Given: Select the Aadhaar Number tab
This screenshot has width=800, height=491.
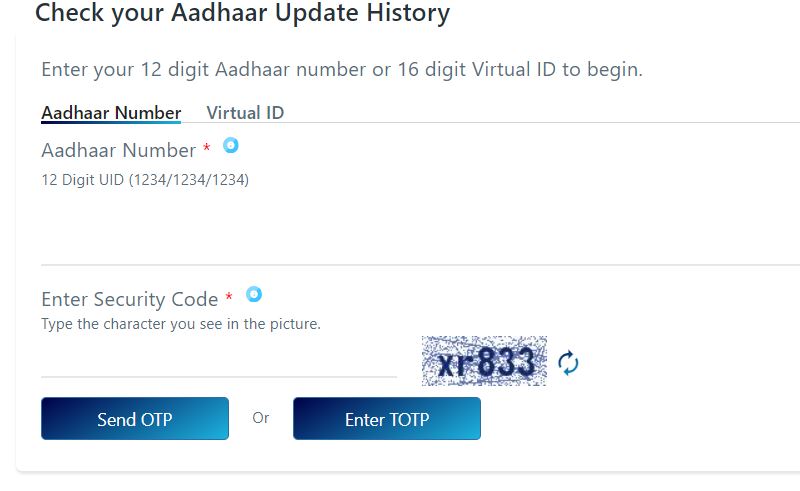Looking at the screenshot, I should click(111, 113).
